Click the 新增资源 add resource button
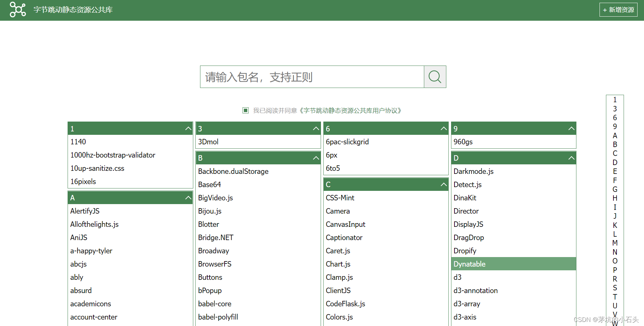Image resolution: width=644 pixels, height=326 pixels. point(618,10)
